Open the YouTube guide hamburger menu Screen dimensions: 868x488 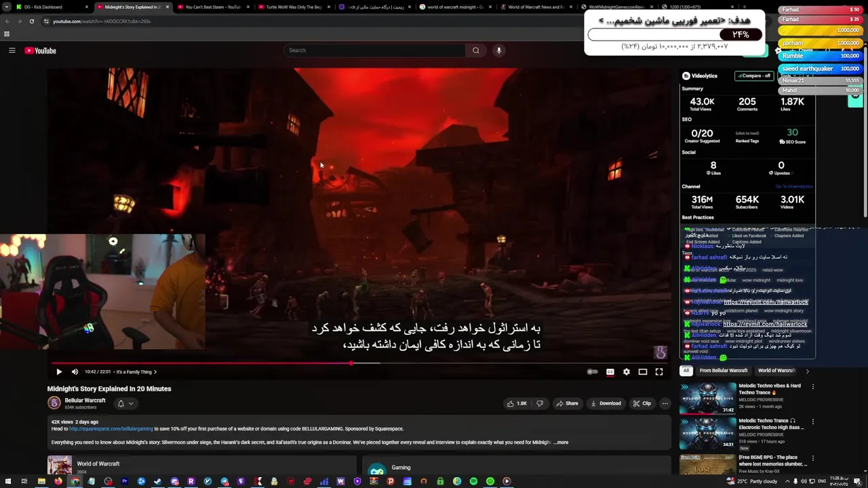(12, 50)
